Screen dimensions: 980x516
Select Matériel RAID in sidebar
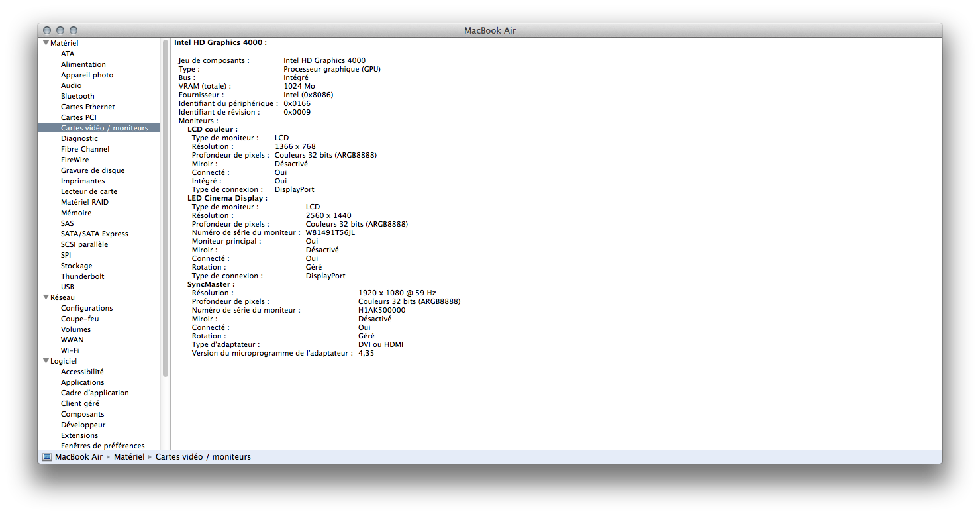(85, 202)
